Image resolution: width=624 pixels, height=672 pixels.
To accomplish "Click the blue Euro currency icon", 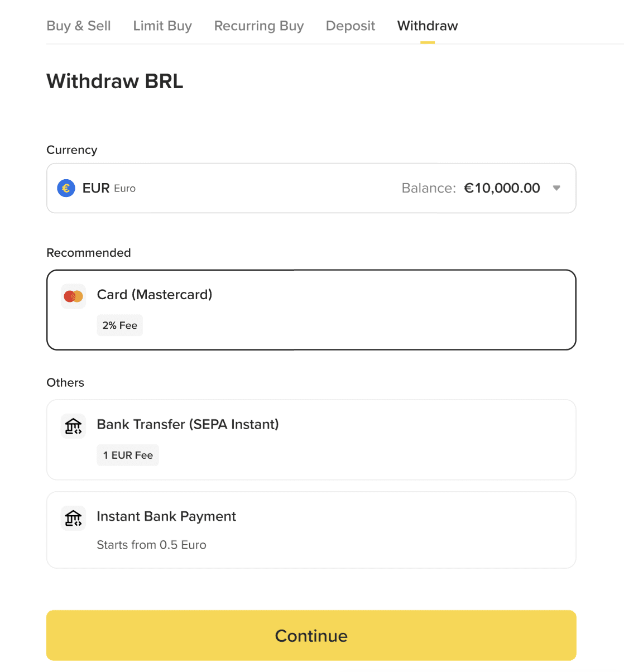I will point(66,188).
